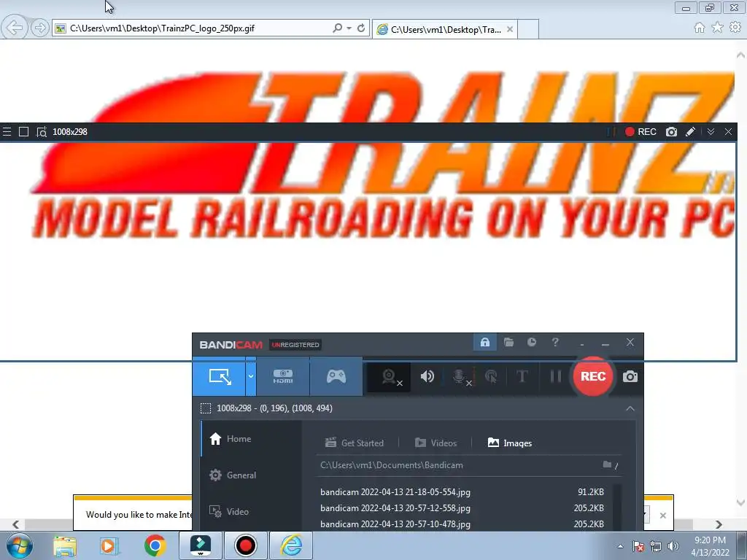Go back in Internet Explorer
The image size is (747, 560).
pyautogui.click(x=13, y=28)
